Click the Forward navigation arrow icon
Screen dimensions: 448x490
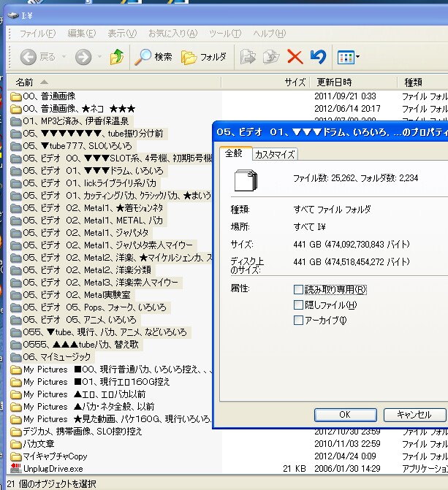(x=83, y=57)
